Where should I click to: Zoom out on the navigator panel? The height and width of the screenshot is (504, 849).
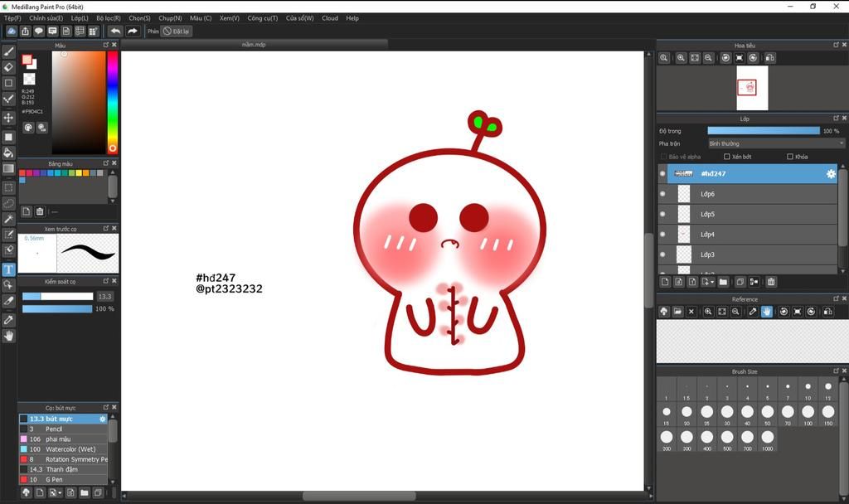(x=708, y=58)
